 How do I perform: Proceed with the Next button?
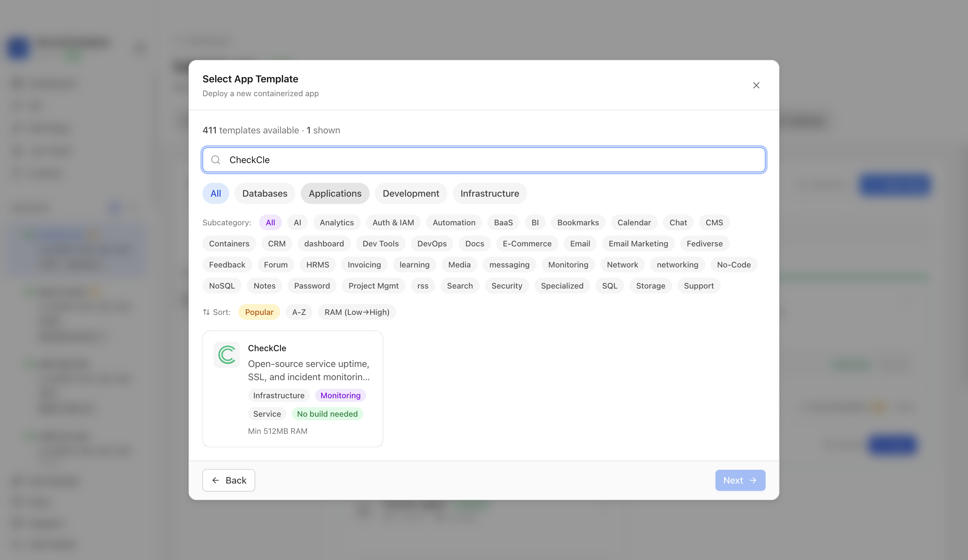point(740,480)
